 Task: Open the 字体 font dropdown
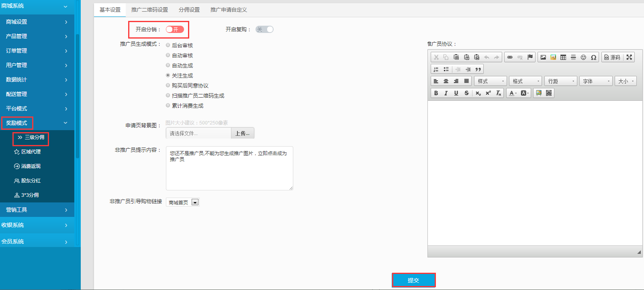596,81
